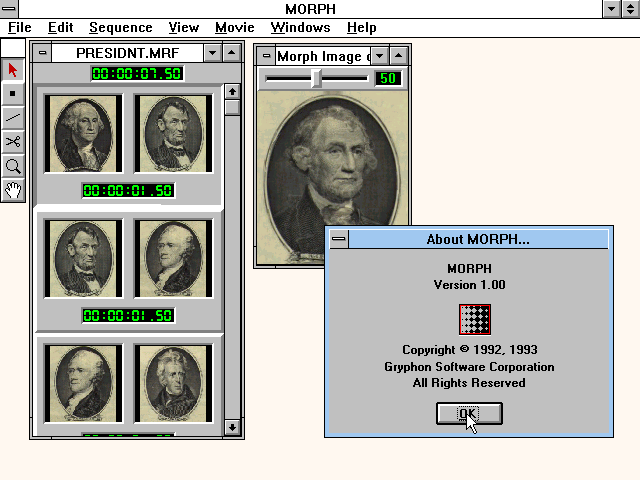Viewport: 640px width, 480px height.
Task: Click the second pair's 00:00:01.50 duration
Action: (128, 316)
